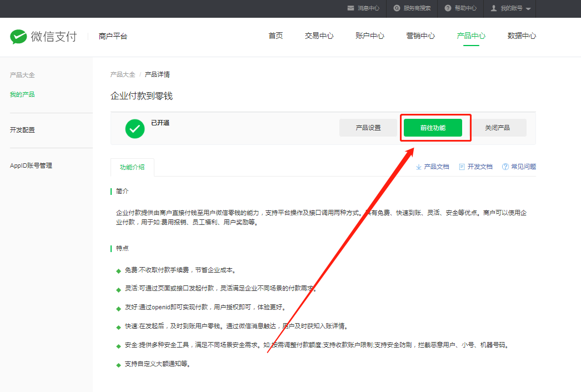Open 账户中心 navigation item
Viewport: 581px width, 392px height.
(x=370, y=36)
